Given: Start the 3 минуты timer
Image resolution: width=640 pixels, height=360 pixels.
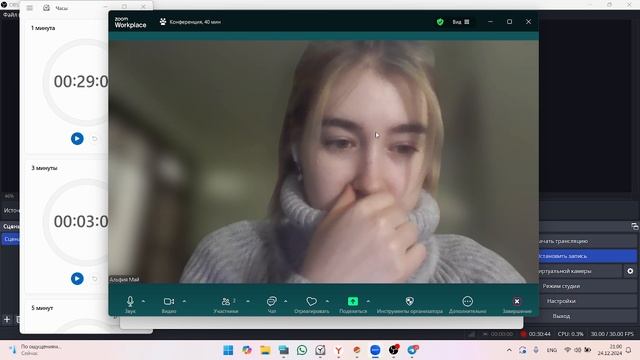Looking at the screenshot, I should pyautogui.click(x=77, y=279).
